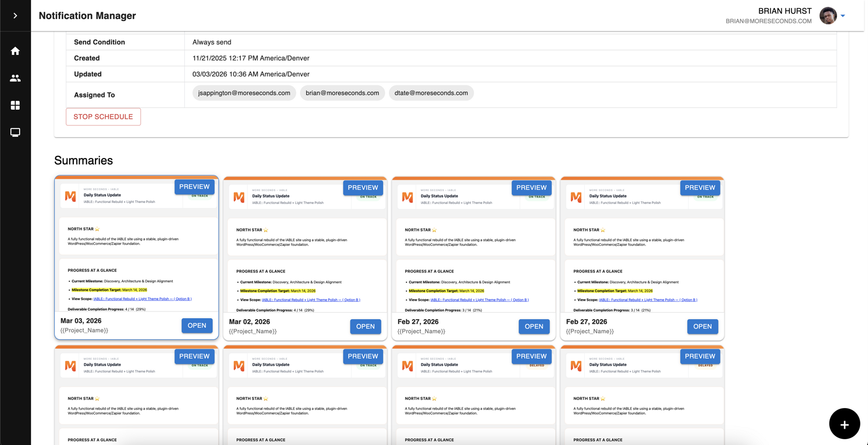Click the 'Assigned To' row label

pyautogui.click(x=94, y=95)
